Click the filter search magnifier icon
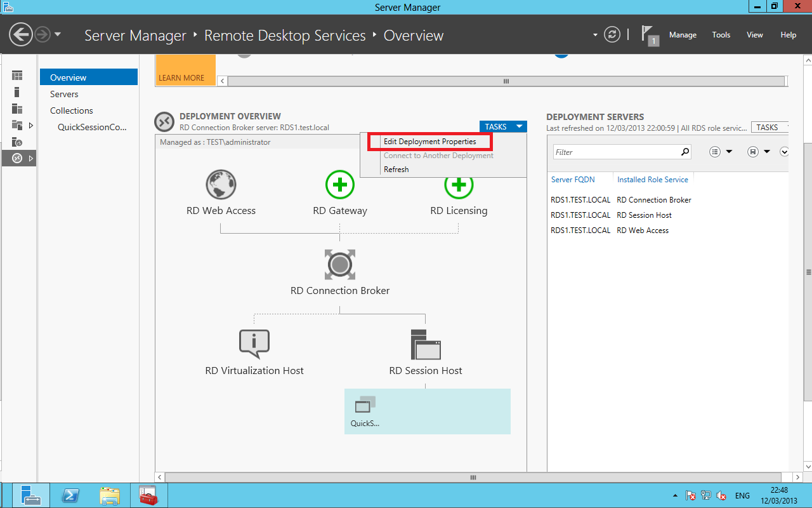The height and width of the screenshot is (508, 812). point(685,152)
